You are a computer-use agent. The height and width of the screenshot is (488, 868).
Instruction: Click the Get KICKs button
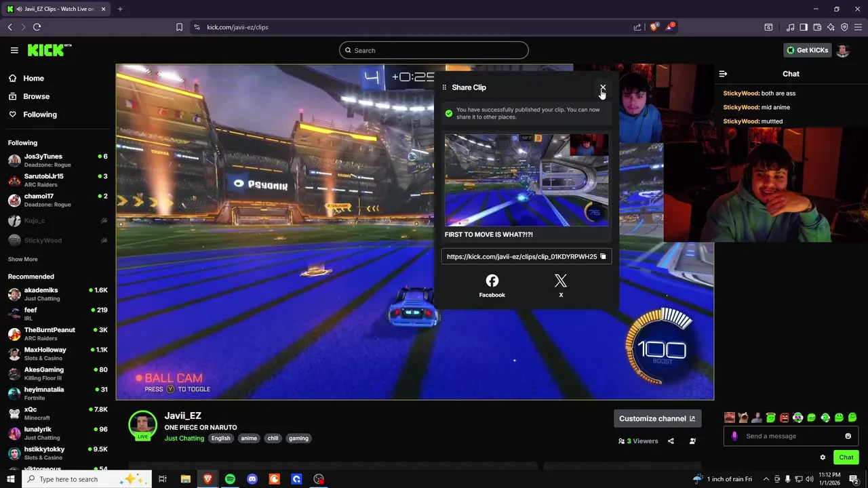click(x=807, y=50)
